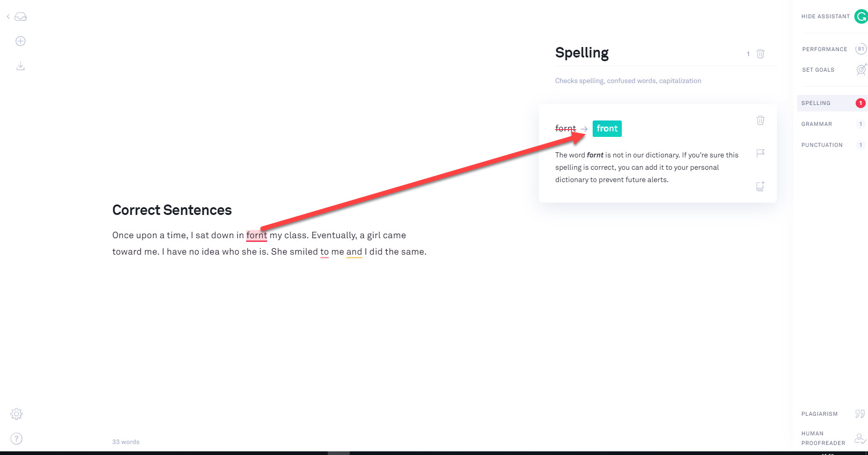Hide the assistant panel
The image size is (868, 455).
click(x=826, y=16)
